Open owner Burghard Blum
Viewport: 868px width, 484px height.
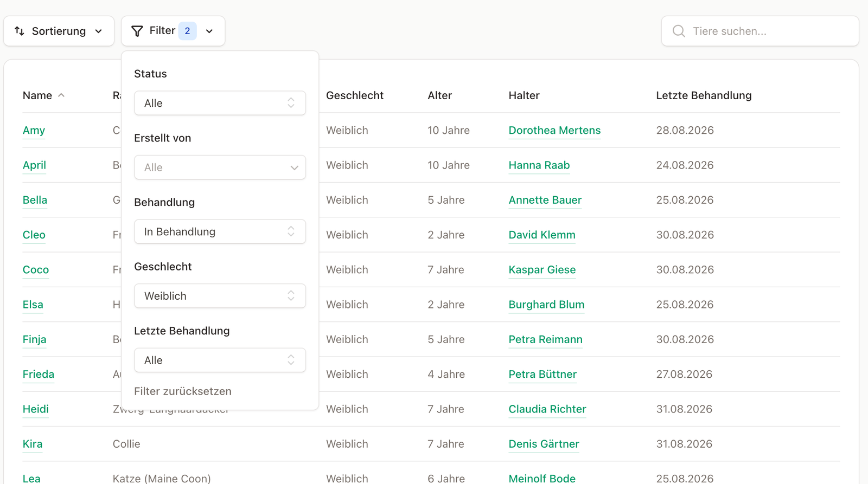[547, 305]
